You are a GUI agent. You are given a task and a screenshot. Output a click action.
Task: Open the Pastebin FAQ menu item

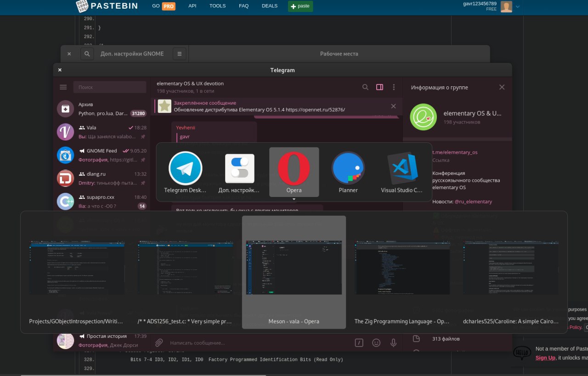click(243, 6)
